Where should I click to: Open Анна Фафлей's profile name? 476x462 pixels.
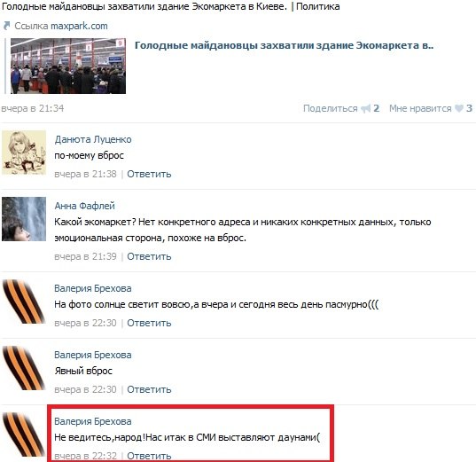(84, 206)
